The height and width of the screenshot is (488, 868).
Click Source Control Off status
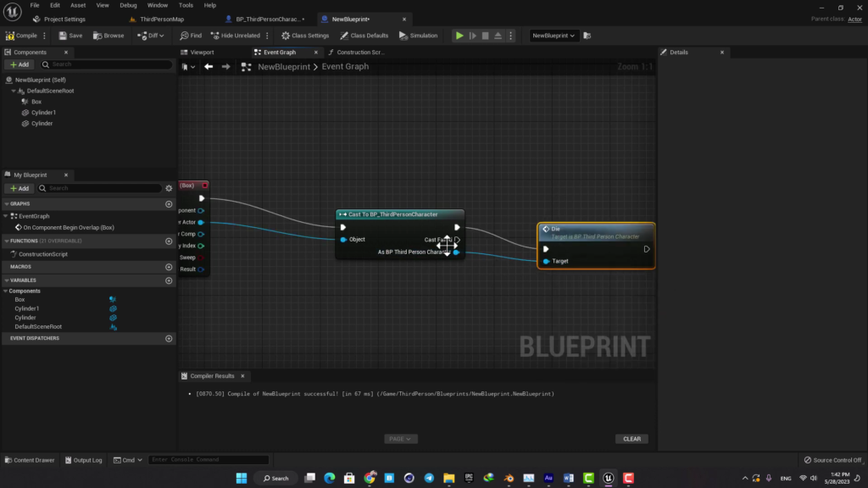[833, 460]
